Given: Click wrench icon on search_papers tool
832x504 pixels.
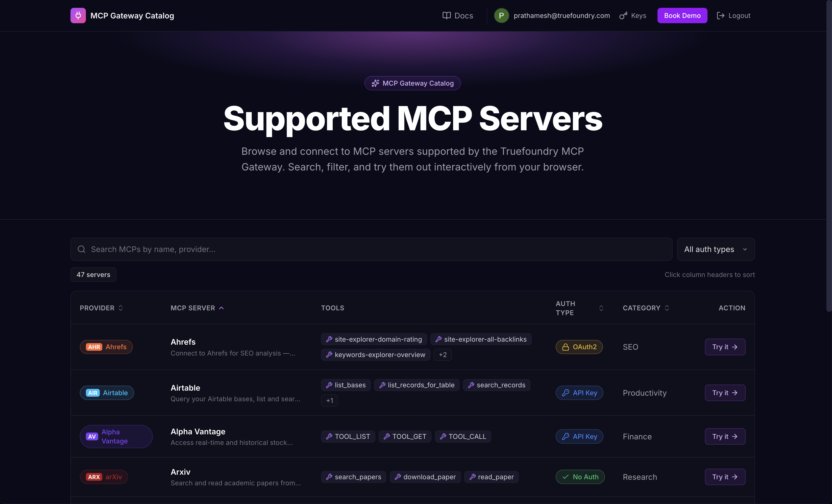Looking at the screenshot, I should [x=329, y=477].
